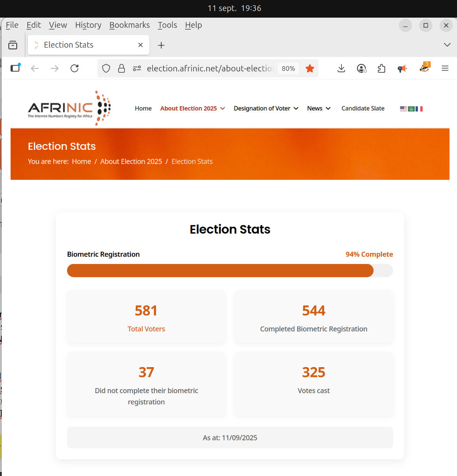Expand Designation of Voter chevron
This screenshot has height=476, width=457.
296,108
